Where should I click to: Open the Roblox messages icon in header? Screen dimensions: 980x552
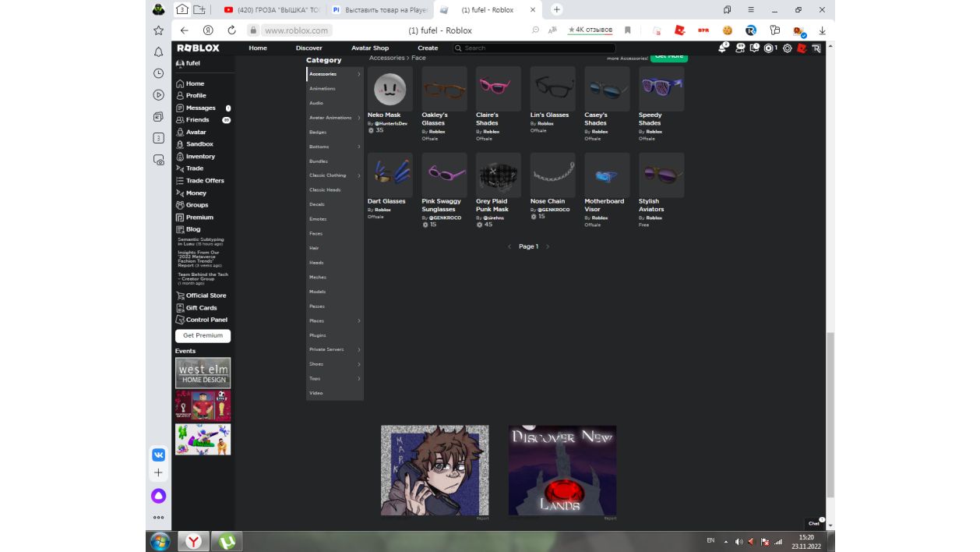tap(754, 48)
